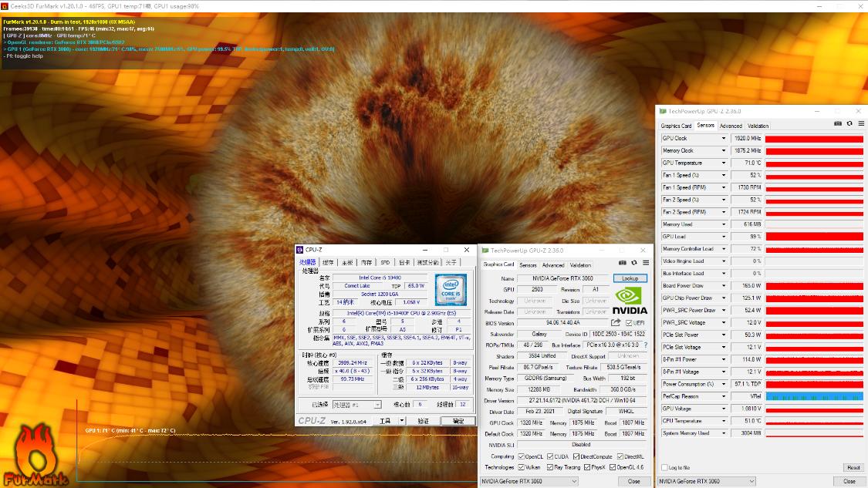Click the FurMark window icon in the title bar
Viewport: 868px width, 488px height.
tap(6, 5)
